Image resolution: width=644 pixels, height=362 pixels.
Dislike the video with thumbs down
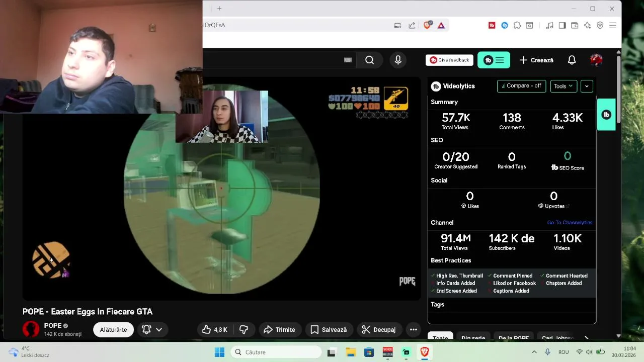click(x=244, y=330)
